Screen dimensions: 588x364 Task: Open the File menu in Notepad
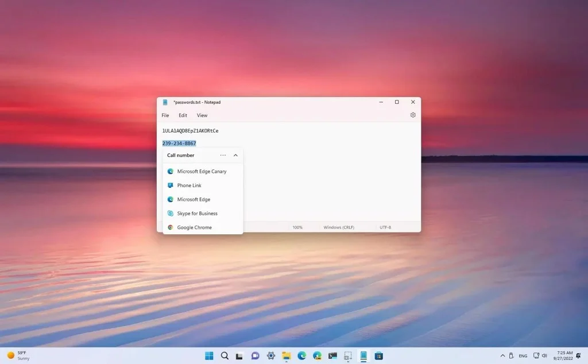165,115
